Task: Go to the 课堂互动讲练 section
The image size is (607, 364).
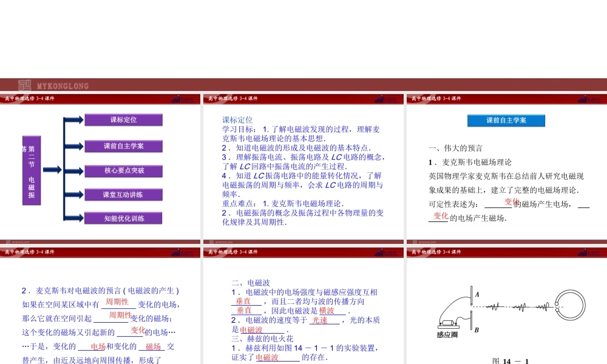Action: (x=123, y=195)
